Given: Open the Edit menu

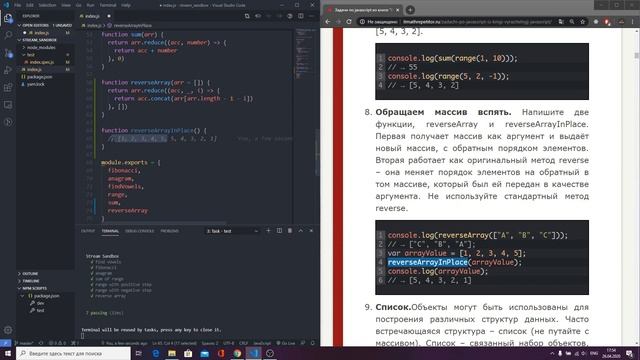Looking at the screenshot, I should (x=30, y=5).
